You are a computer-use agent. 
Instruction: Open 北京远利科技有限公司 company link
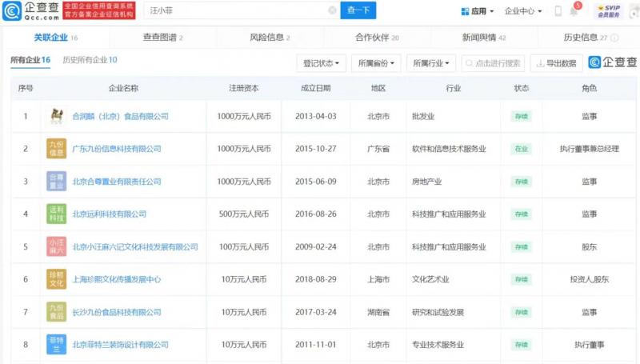tap(110, 214)
